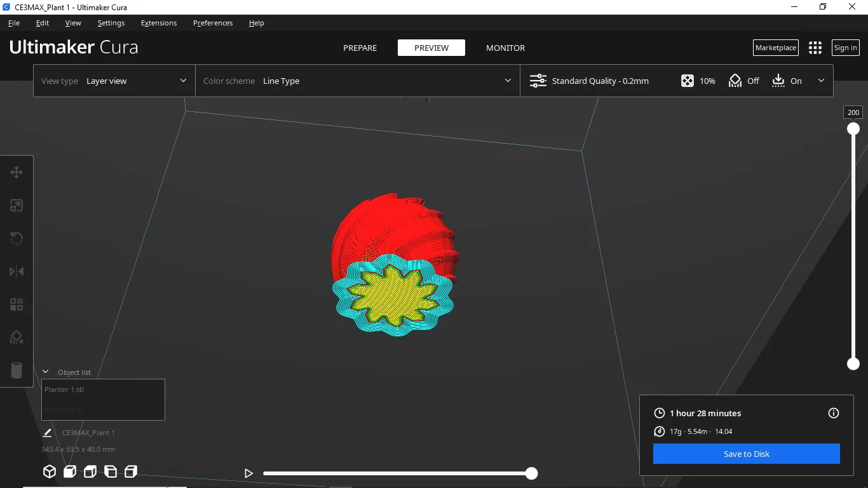868x488 pixels.
Task: Select the Support Blocker tool
Action: point(17,337)
